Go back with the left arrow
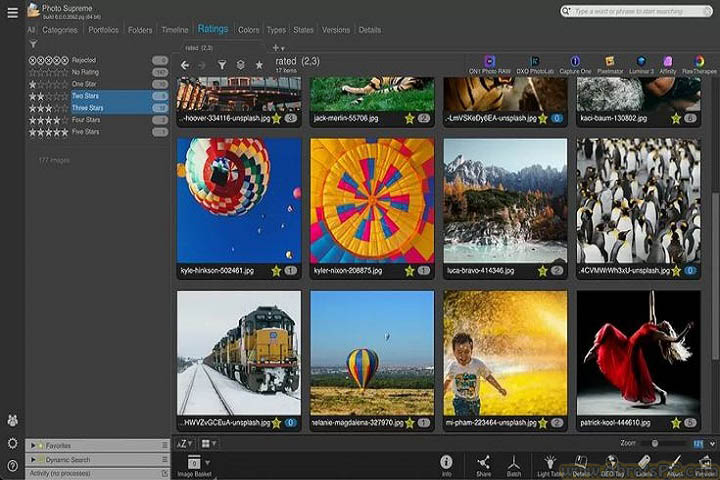Image resolution: width=720 pixels, height=480 pixels. coord(185,65)
